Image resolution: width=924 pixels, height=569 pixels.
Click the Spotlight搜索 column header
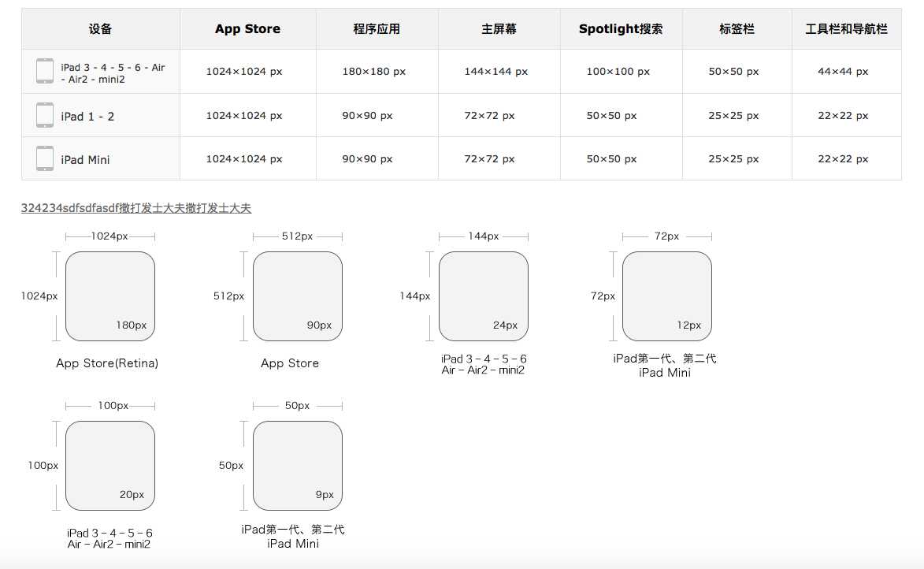point(621,29)
